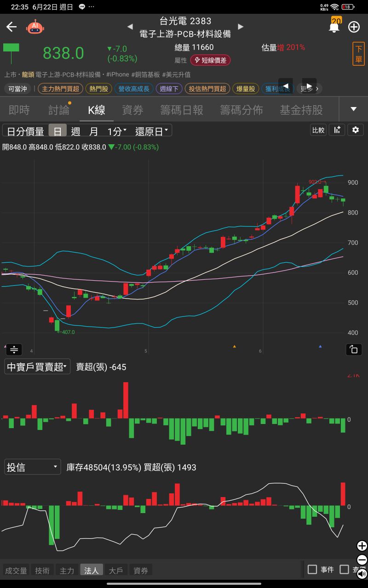Screen dimensions: 368x588
Task: Open the 基金持股 tab
Action: click(301, 110)
